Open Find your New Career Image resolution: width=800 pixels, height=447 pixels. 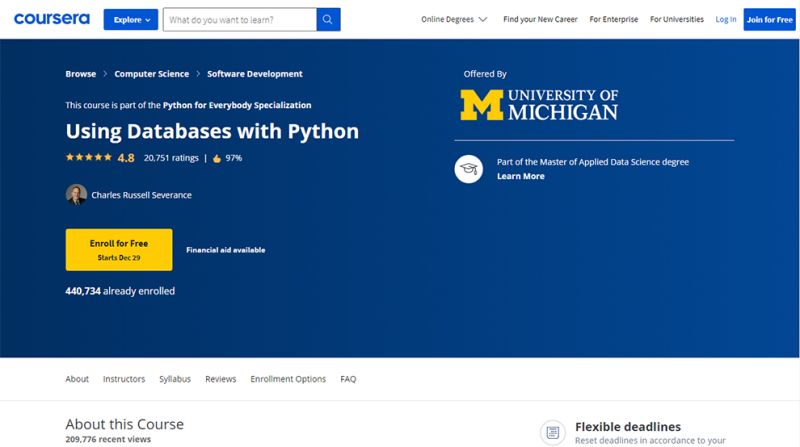coord(540,19)
